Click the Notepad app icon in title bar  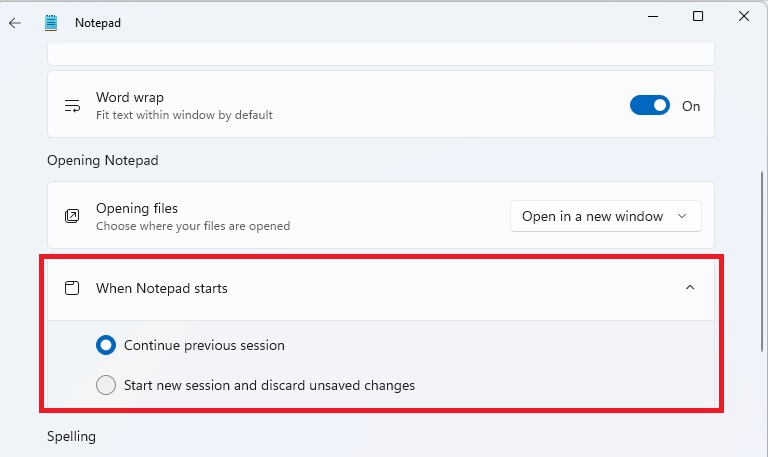51,22
